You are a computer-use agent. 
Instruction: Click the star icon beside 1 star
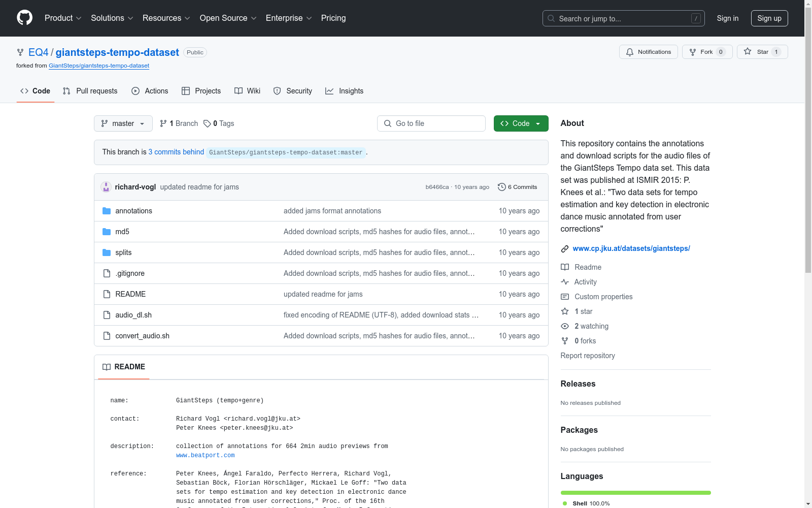coord(565,311)
